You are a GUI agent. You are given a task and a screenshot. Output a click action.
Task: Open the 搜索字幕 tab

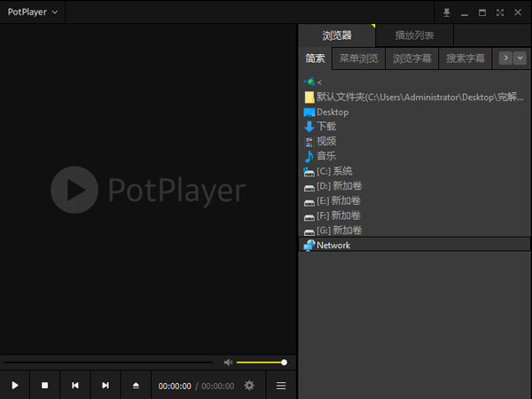(465, 59)
